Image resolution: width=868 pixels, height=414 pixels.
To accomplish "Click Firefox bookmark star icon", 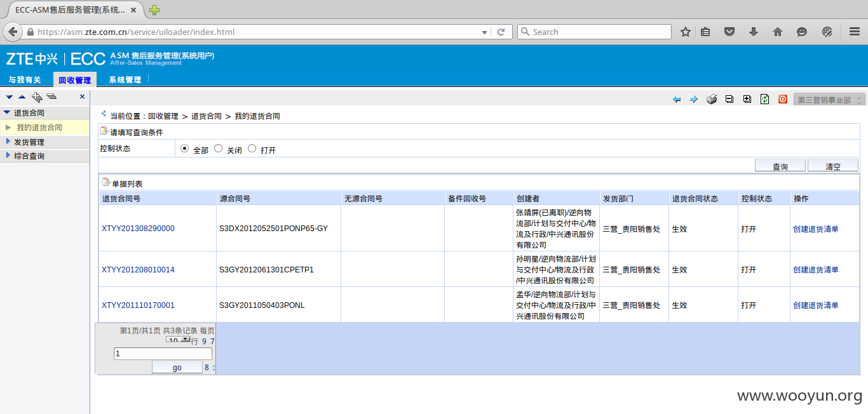I will (686, 32).
